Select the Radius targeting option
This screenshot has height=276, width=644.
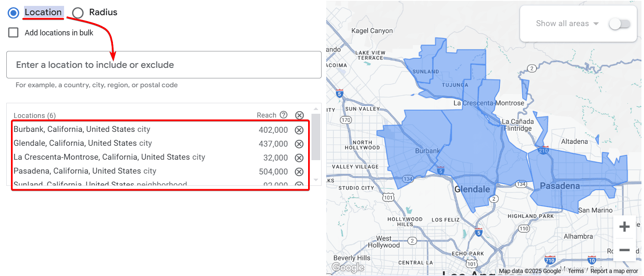pos(77,13)
